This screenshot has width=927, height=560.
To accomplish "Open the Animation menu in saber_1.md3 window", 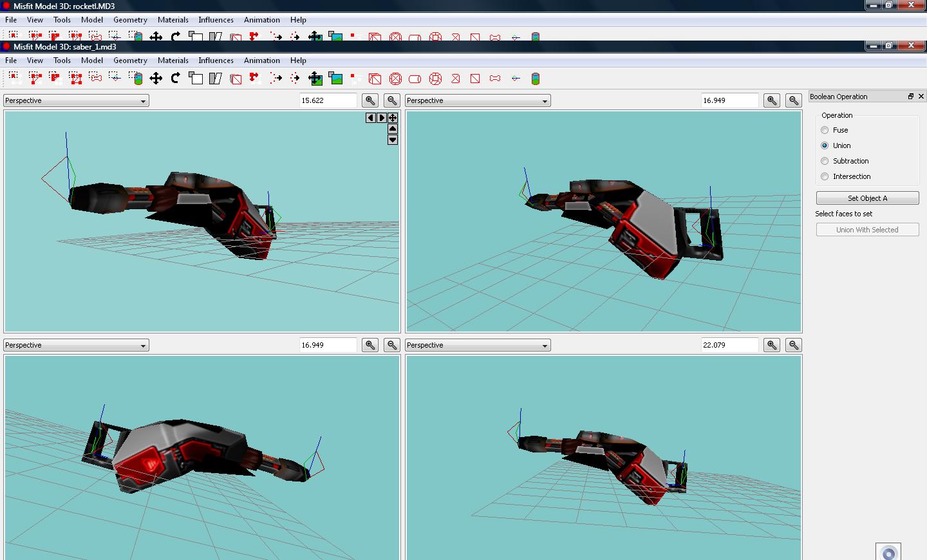I will [262, 61].
